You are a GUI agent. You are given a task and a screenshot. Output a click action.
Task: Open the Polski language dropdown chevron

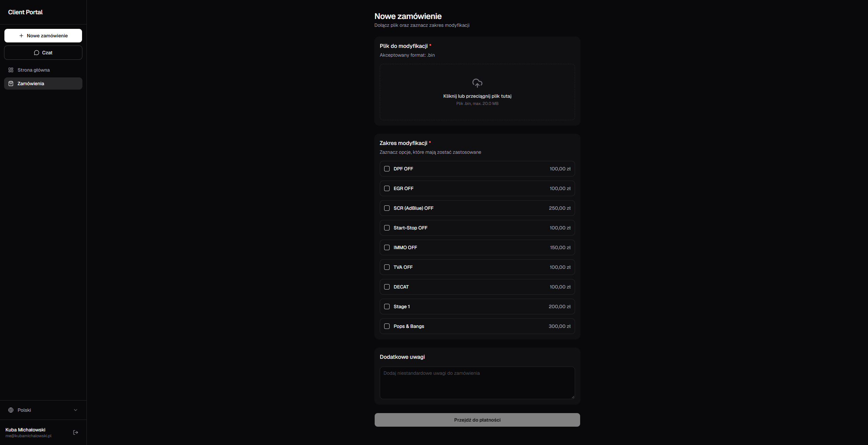tap(76, 410)
